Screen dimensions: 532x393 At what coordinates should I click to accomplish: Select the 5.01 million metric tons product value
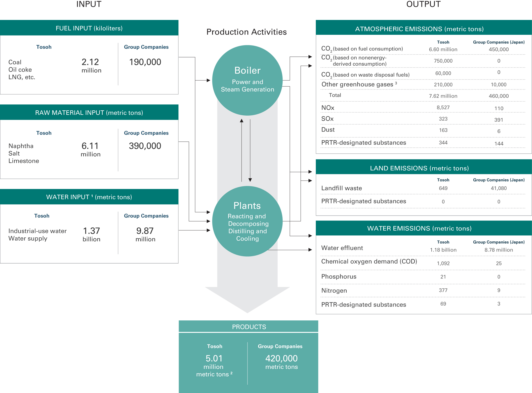coord(214,366)
